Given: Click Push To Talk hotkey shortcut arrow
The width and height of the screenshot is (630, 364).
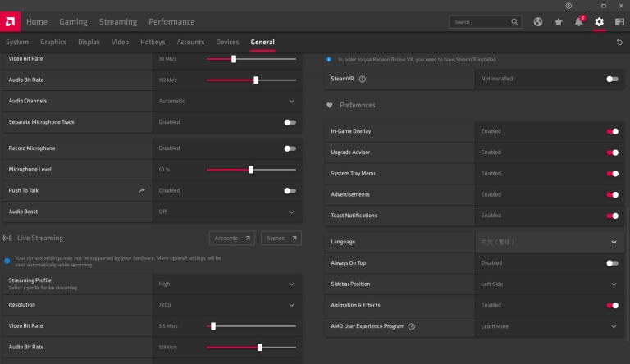Looking at the screenshot, I should (x=142, y=190).
